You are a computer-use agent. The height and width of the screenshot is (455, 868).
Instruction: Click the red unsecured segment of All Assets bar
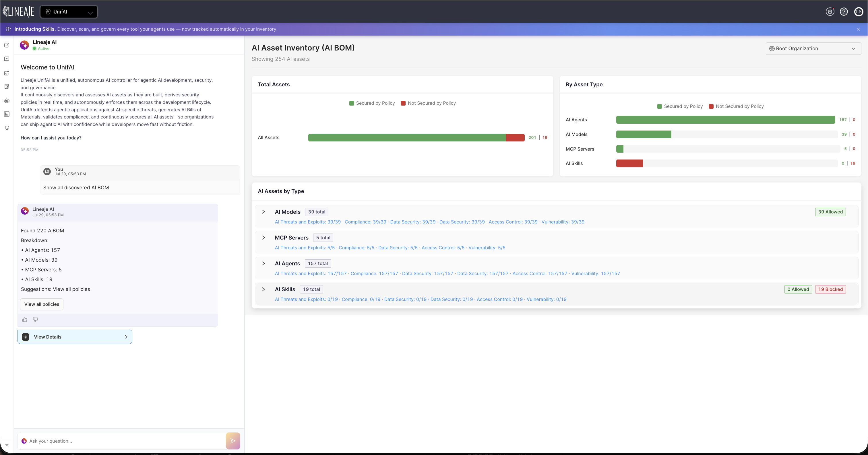(x=515, y=137)
